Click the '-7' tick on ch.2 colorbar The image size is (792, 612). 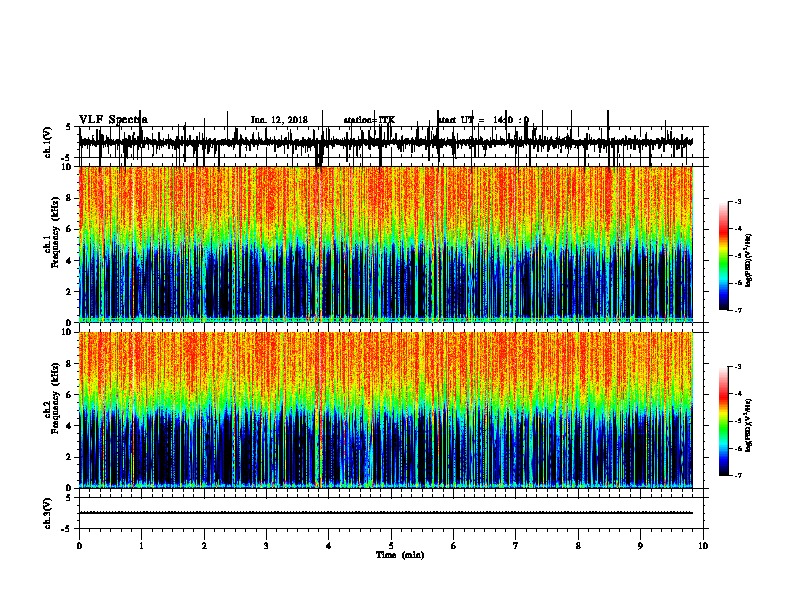coord(737,475)
